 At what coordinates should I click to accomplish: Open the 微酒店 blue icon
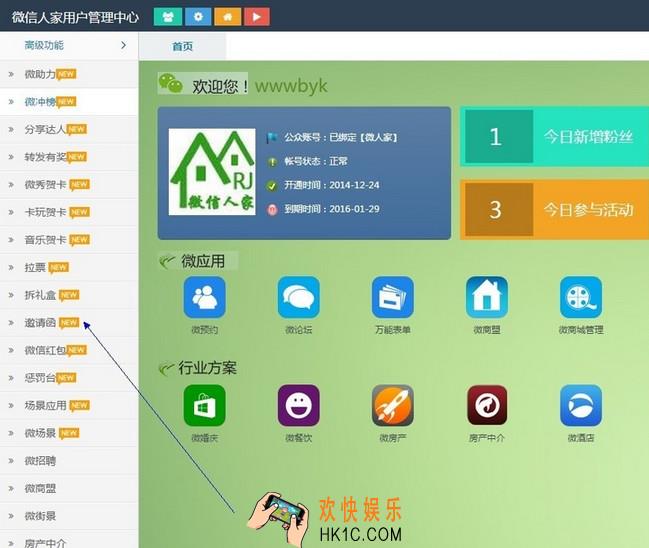point(581,405)
